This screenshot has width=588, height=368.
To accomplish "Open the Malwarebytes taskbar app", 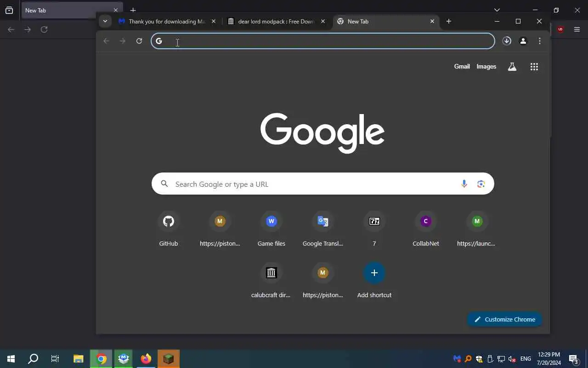I will click(124, 359).
